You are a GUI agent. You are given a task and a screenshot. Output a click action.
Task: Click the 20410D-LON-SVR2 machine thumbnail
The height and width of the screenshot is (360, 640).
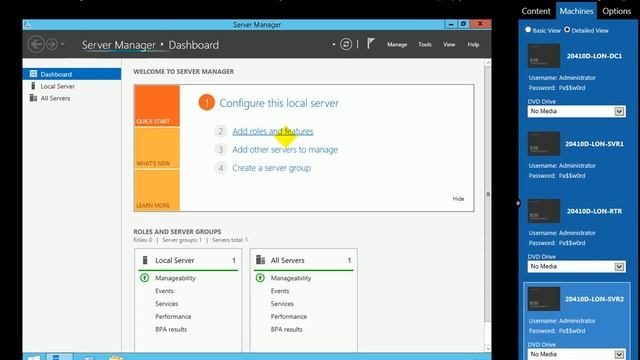pos(544,299)
